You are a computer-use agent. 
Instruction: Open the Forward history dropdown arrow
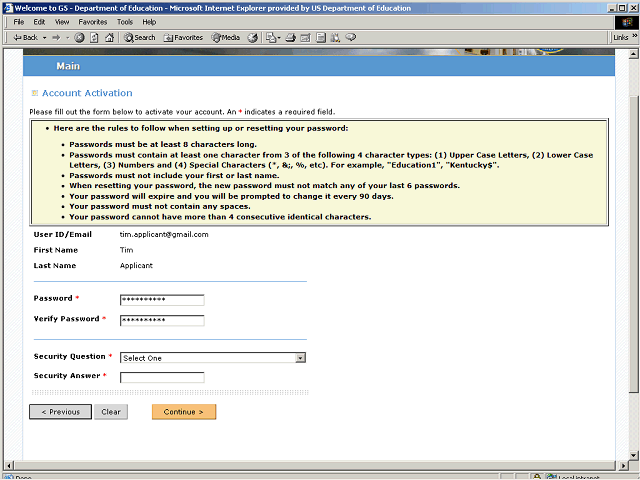(68, 38)
